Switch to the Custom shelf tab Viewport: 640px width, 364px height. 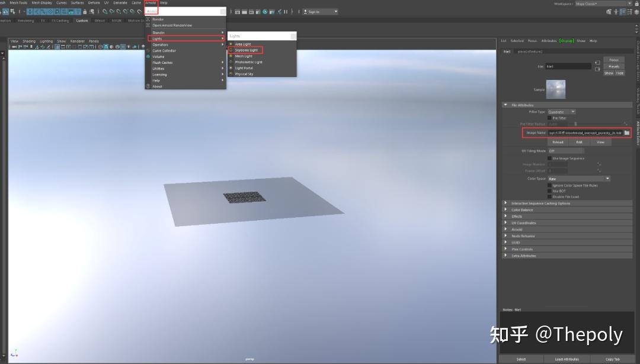tap(82, 20)
